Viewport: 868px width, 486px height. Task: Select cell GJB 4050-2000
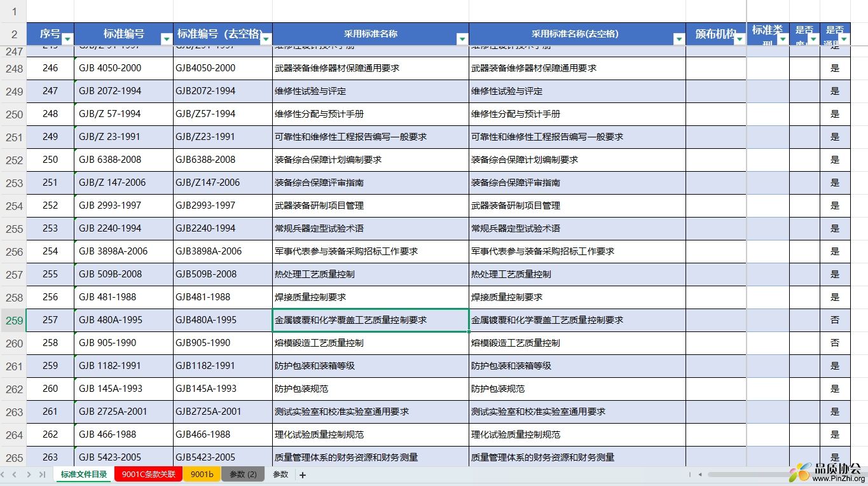(x=123, y=68)
